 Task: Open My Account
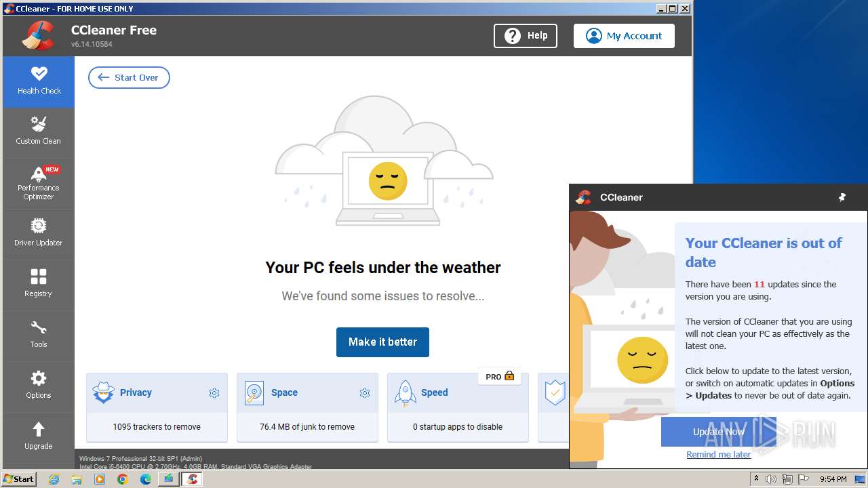pyautogui.click(x=624, y=36)
